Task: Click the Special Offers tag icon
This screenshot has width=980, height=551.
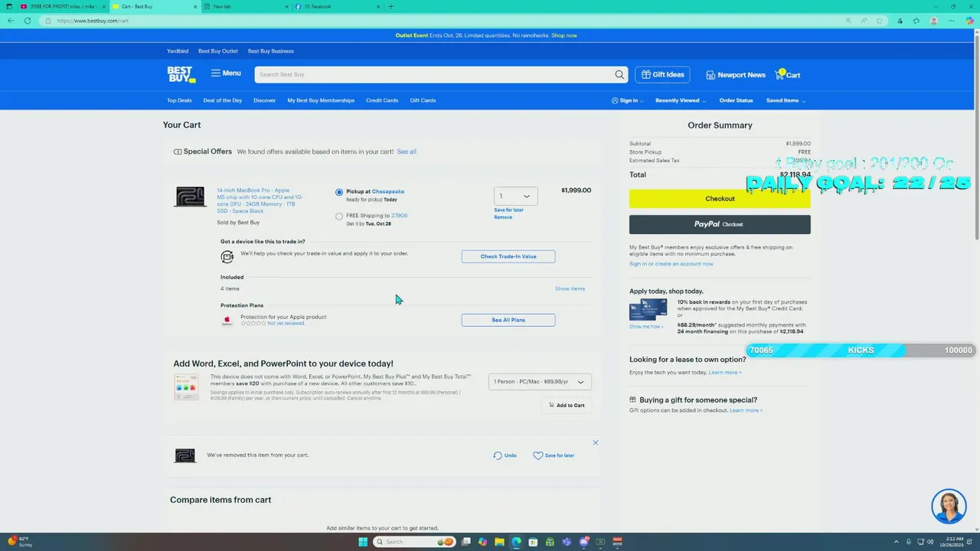Action: pyautogui.click(x=178, y=152)
